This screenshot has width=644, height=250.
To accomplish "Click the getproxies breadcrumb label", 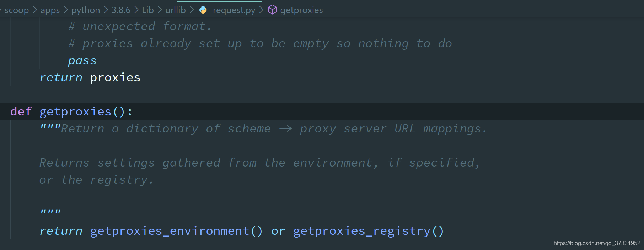I will [x=301, y=10].
